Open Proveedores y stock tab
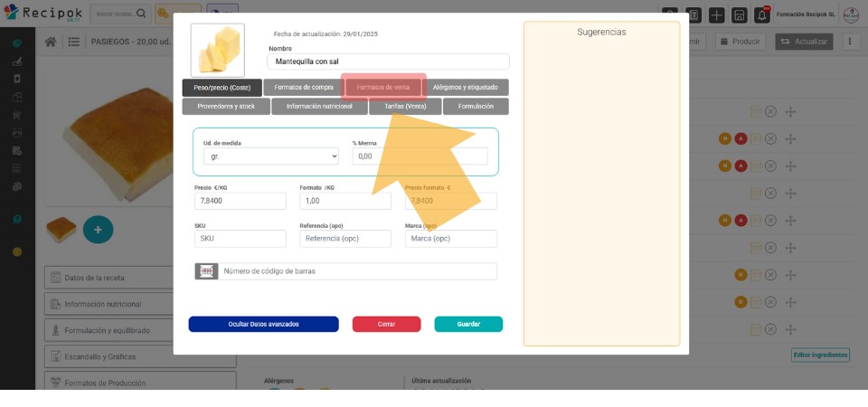The width and height of the screenshot is (868, 407). point(226,107)
